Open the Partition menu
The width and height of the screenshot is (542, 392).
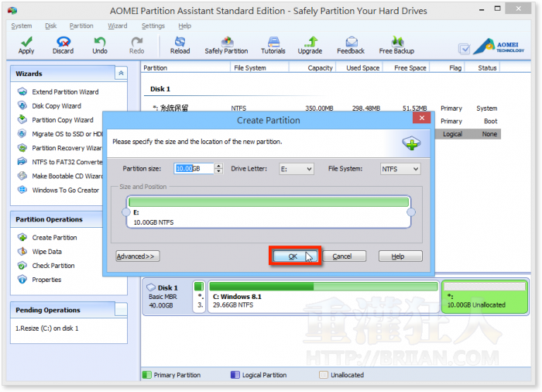point(81,26)
